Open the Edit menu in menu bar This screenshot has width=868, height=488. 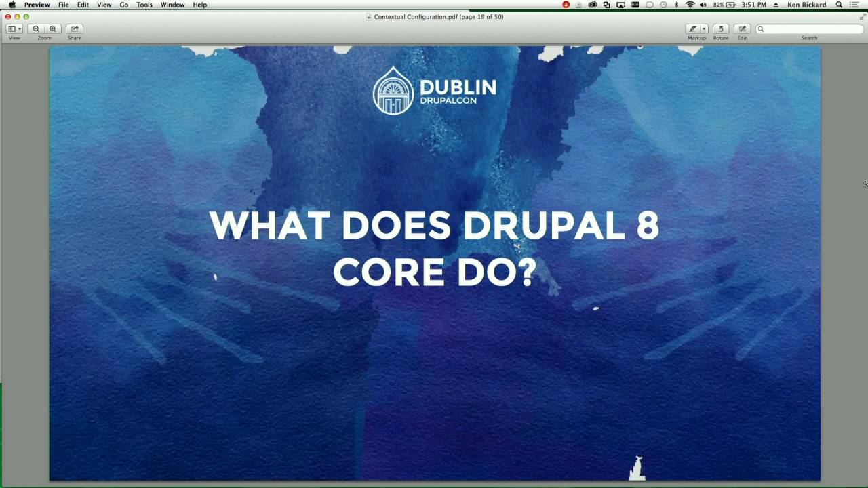tap(83, 5)
